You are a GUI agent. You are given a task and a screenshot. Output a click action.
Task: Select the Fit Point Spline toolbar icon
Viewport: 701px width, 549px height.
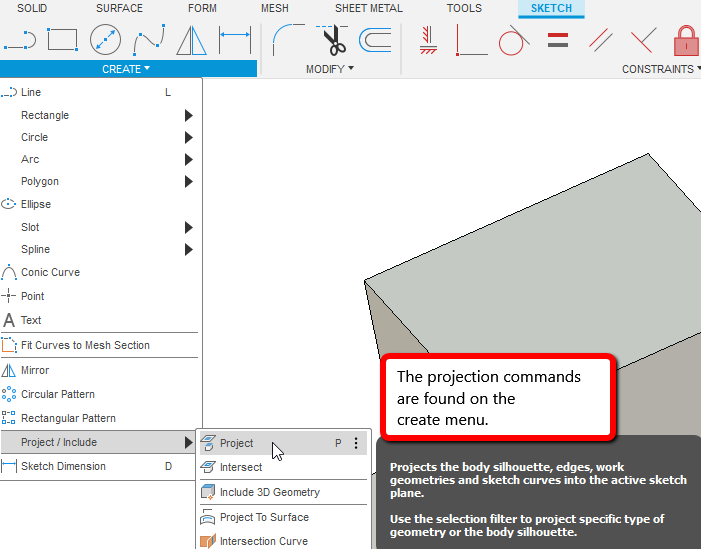[149, 40]
